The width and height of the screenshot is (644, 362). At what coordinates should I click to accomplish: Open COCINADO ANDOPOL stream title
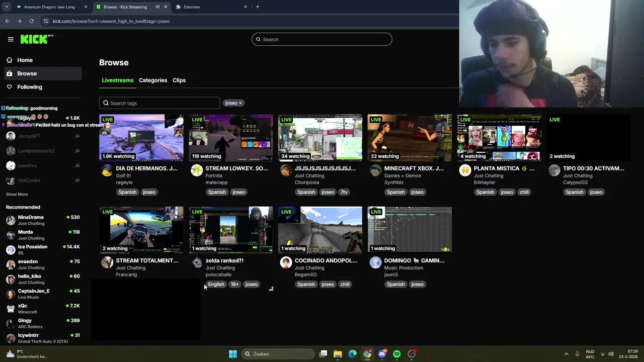[326, 260]
